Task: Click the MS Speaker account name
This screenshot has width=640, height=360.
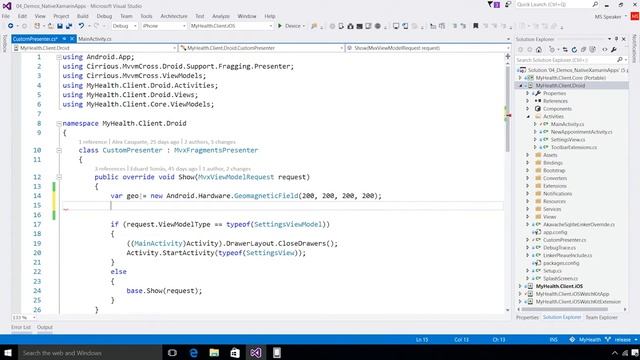Action: [608, 17]
